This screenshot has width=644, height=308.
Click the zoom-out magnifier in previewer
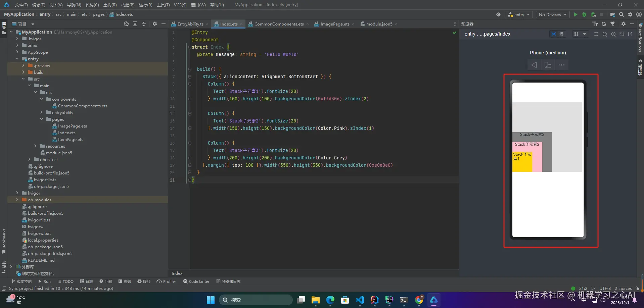coord(605,34)
